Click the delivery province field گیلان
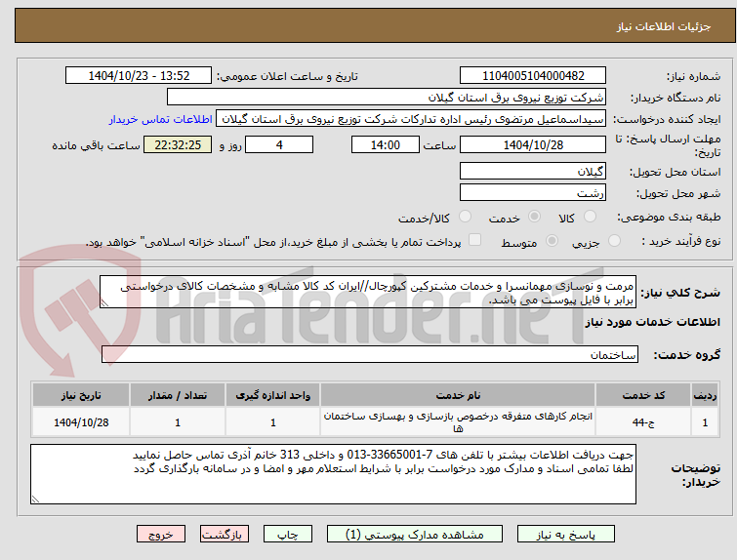Viewport: 737px width, 560px height. [x=533, y=171]
